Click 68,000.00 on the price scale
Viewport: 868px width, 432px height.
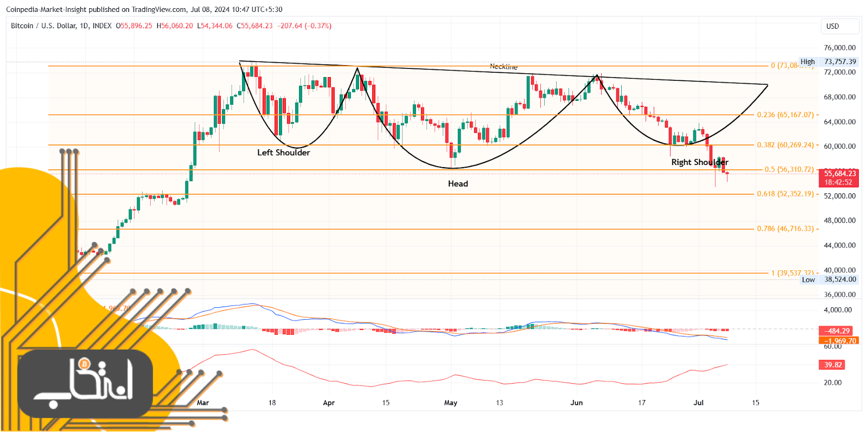(840, 97)
